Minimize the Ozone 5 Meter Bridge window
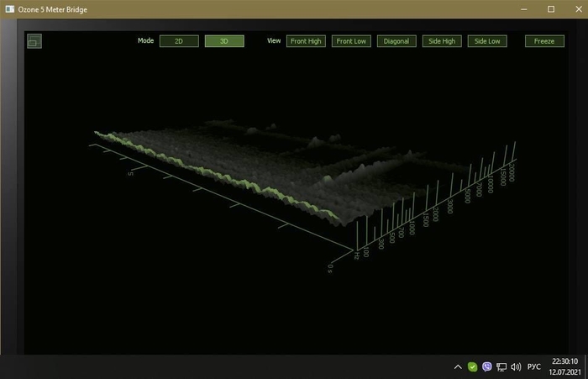 tap(524, 9)
